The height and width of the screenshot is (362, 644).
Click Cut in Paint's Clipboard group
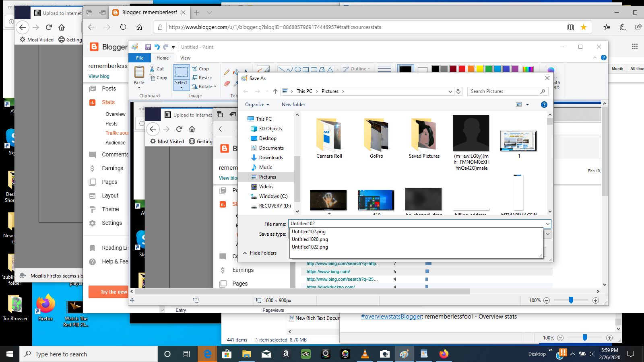pos(157,69)
